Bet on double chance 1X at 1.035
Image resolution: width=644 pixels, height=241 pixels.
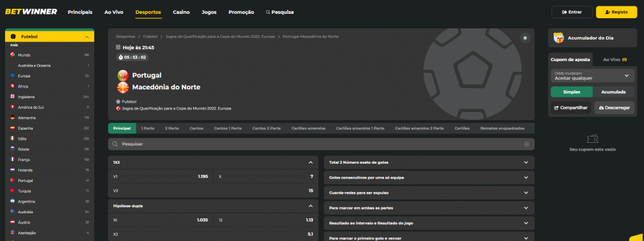[160, 220]
